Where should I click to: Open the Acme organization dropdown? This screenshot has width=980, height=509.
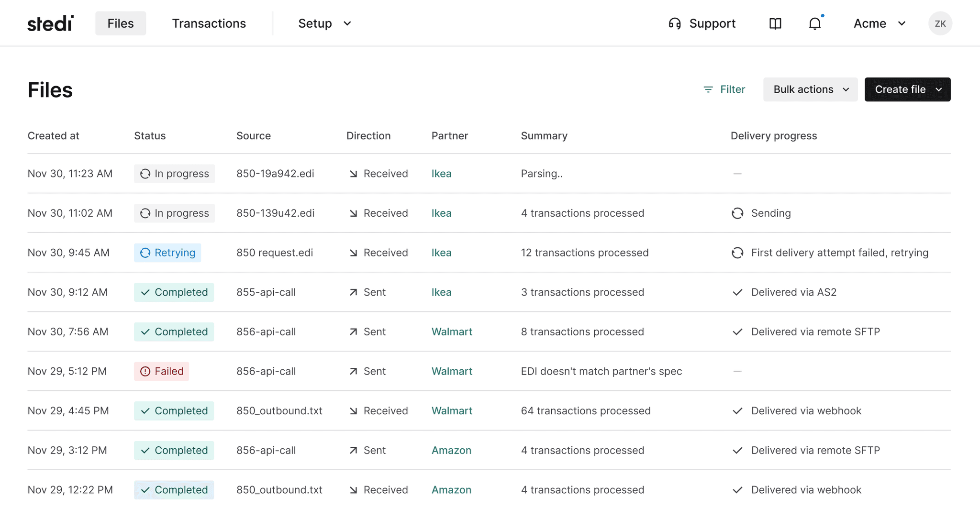point(879,23)
